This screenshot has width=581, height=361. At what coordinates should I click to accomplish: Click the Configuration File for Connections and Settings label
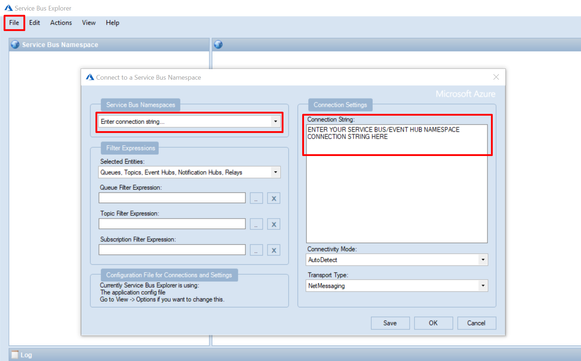pos(169,275)
